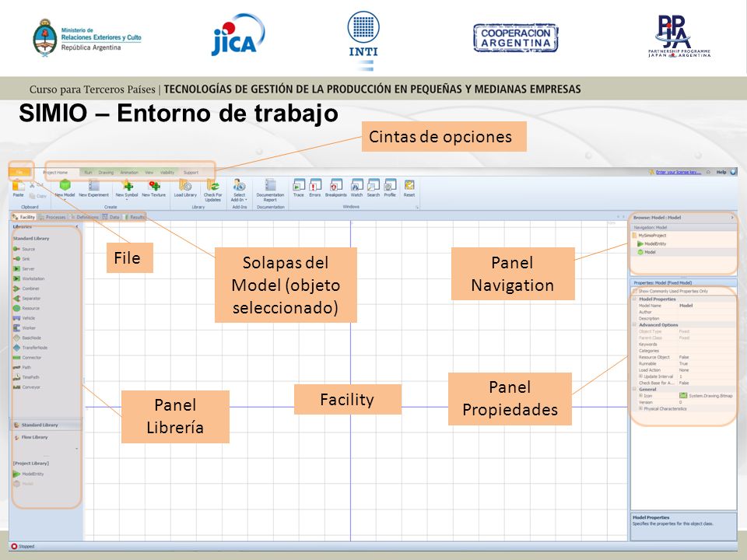Expand the Update Interval property
747x560 pixels.
point(640,376)
